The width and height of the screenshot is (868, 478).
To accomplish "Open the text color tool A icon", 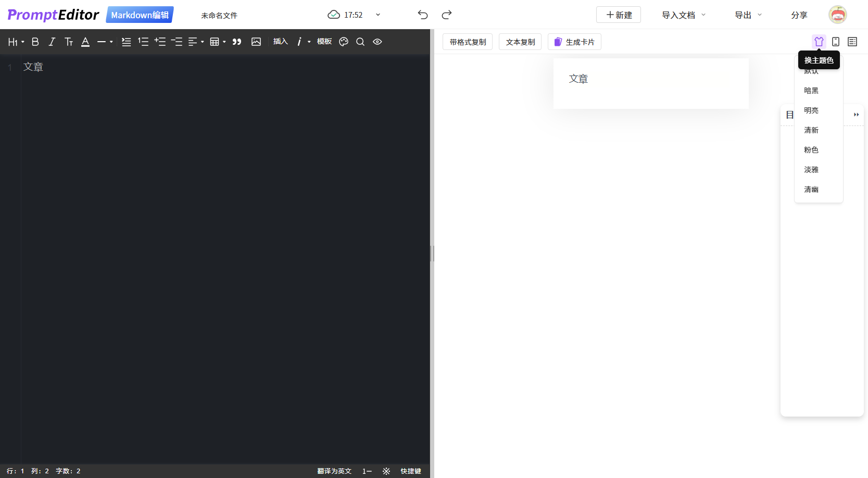I will click(x=85, y=42).
